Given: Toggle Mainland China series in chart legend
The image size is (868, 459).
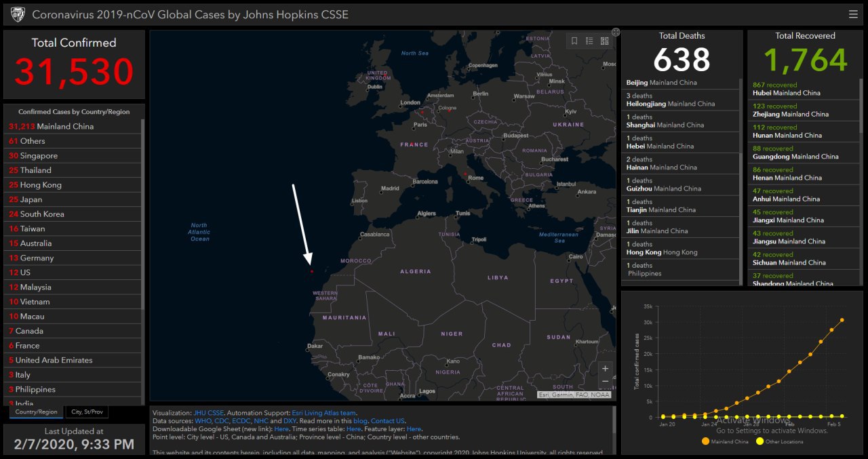Looking at the screenshot, I should tap(726, 441).
